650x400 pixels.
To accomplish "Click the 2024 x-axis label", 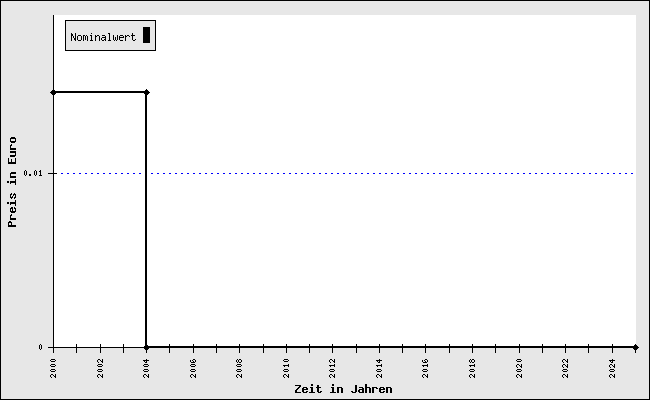I will click(x=612, y=368).
